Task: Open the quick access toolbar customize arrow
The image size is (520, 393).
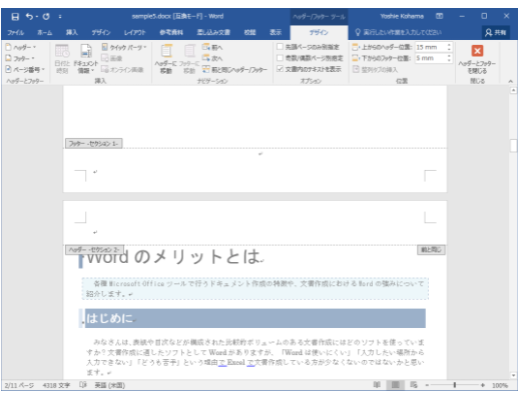Action: pyautogui.click(x=60, y=16)
